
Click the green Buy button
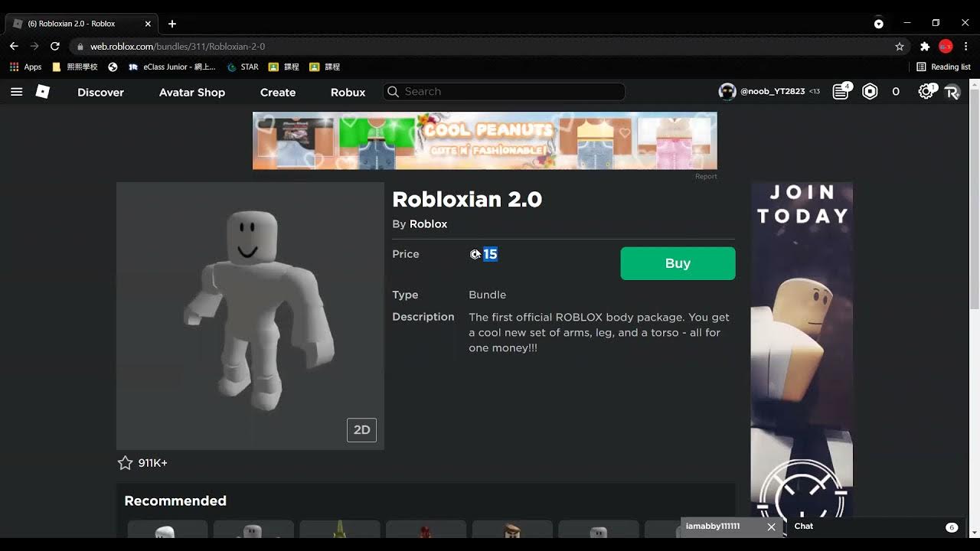coord(678,263)
